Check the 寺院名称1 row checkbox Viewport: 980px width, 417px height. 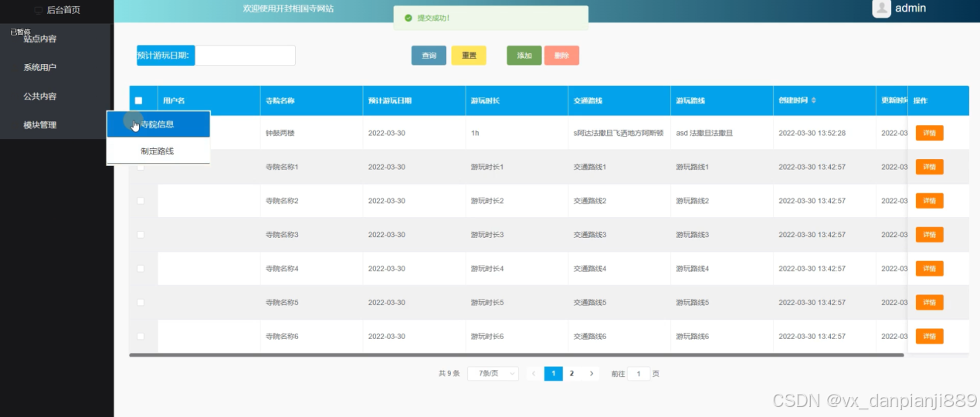141,167
